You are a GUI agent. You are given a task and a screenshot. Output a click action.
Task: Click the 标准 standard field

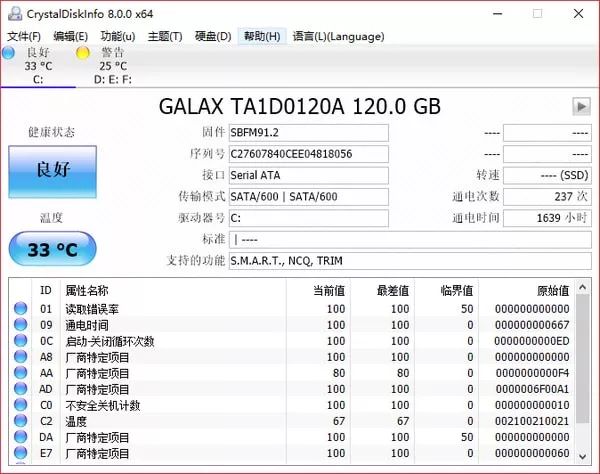[x=410, y=240]
